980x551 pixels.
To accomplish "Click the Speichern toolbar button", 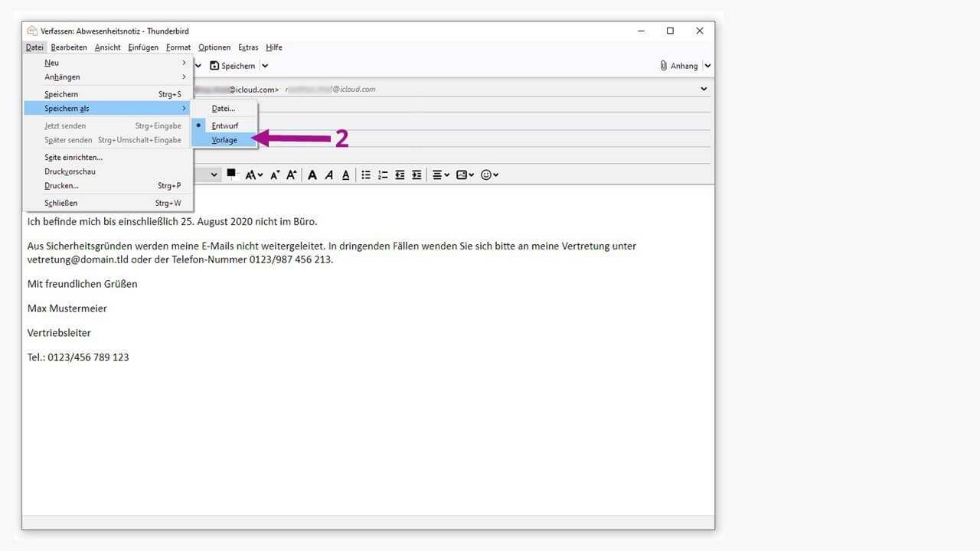I will 233,66.
